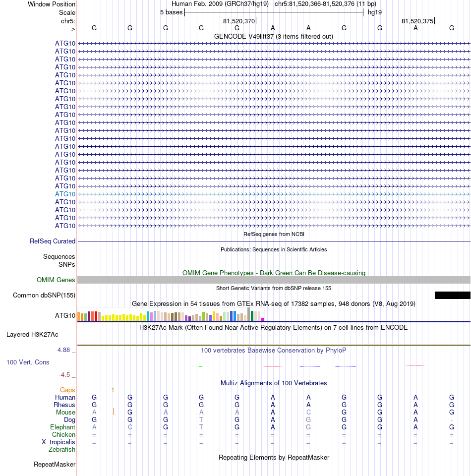
Task: Select the light blue highlighted ATG10 transcript label
Action: click(65, 194)
